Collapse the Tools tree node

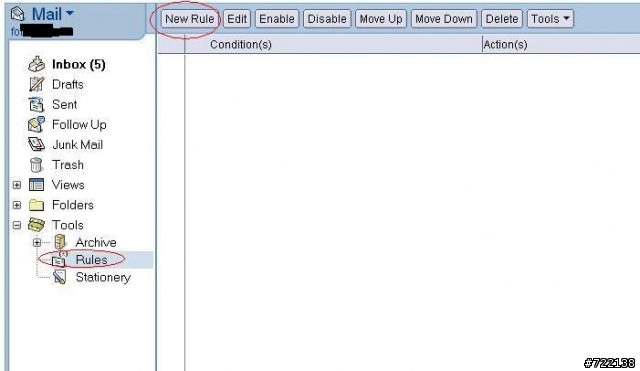17,225
